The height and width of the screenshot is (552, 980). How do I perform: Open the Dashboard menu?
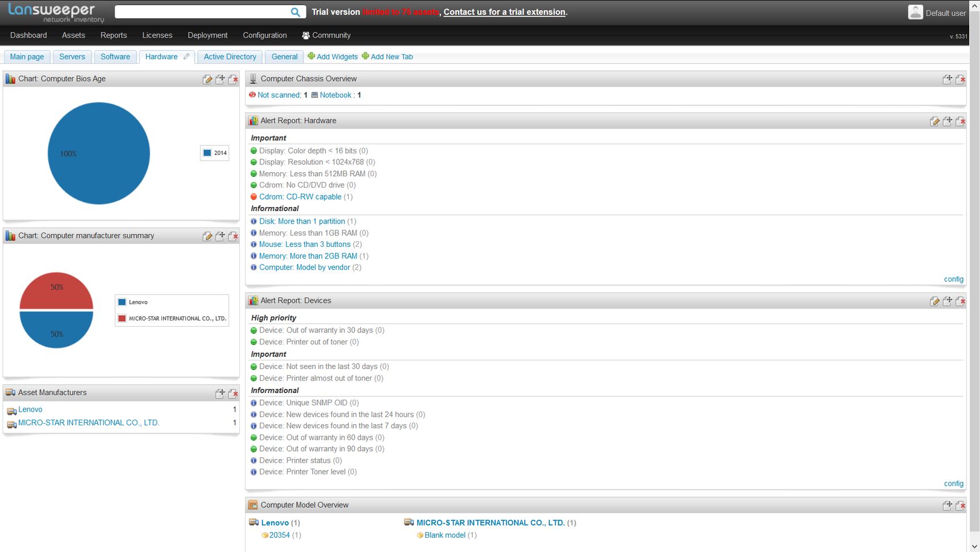(x=28, y=35)
